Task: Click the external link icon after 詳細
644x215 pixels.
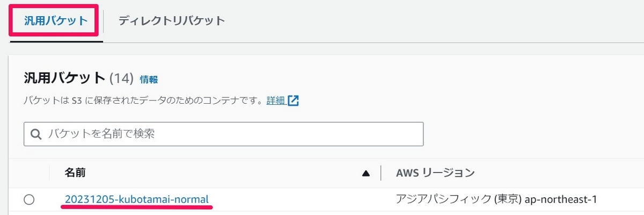Action: pos(293,101)
